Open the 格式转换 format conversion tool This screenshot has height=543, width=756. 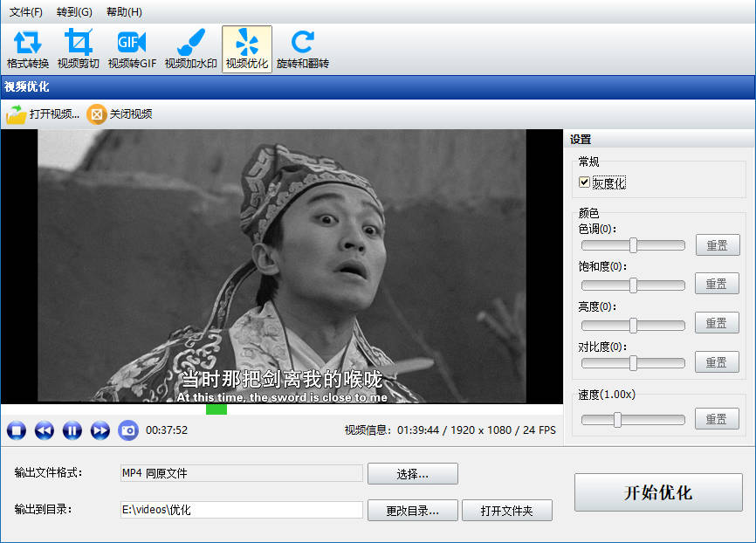[28, 49]
